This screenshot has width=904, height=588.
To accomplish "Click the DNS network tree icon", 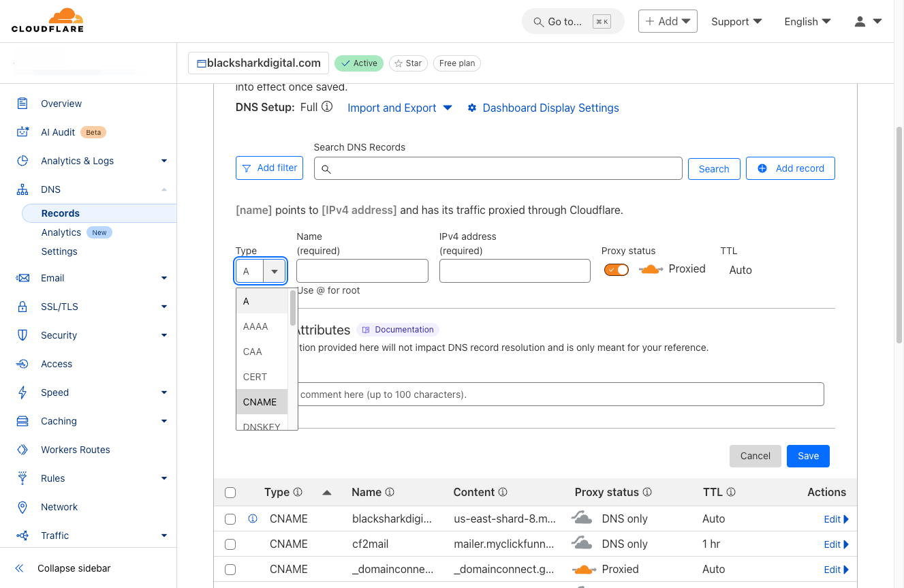I will [x=22, y=189].
